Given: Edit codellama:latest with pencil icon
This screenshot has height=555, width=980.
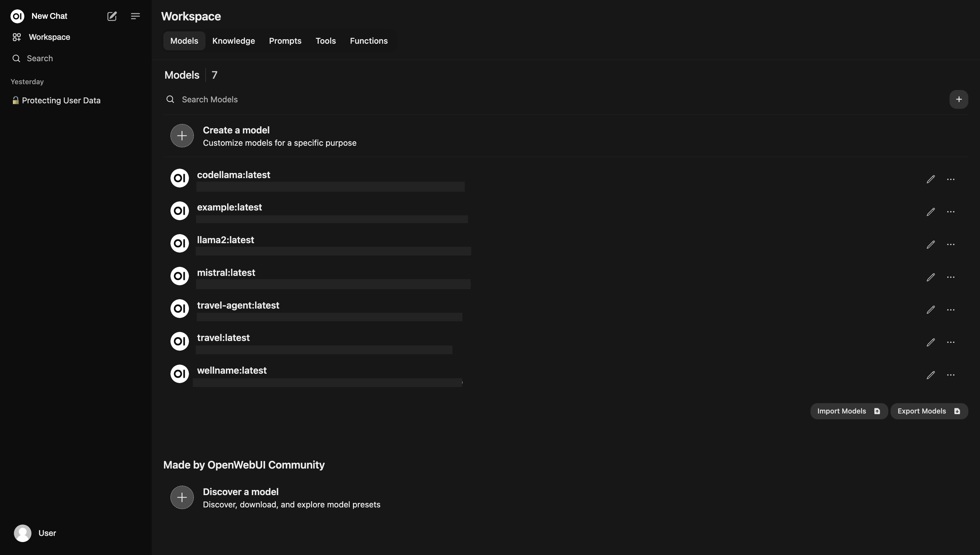Looking at the screenshot, I should 931,179.
